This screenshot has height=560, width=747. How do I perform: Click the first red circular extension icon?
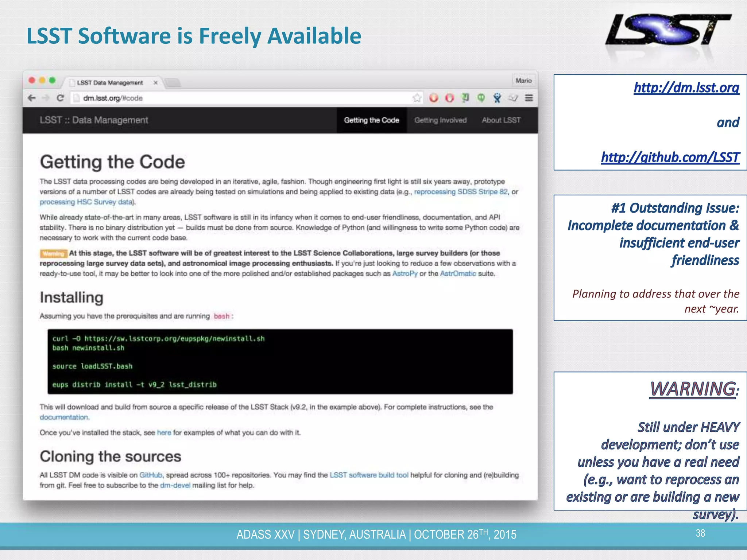tap(433, 98)
